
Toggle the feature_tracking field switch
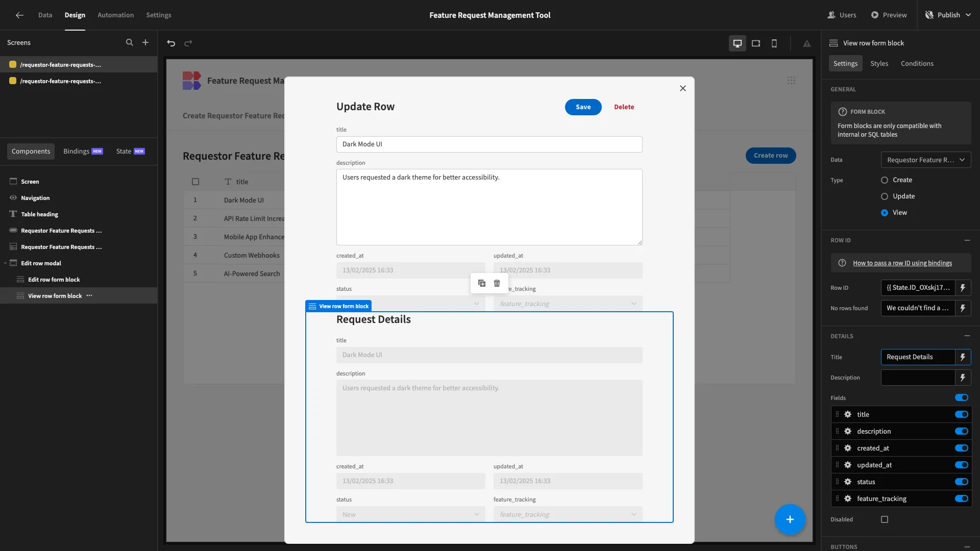(962, 499)
